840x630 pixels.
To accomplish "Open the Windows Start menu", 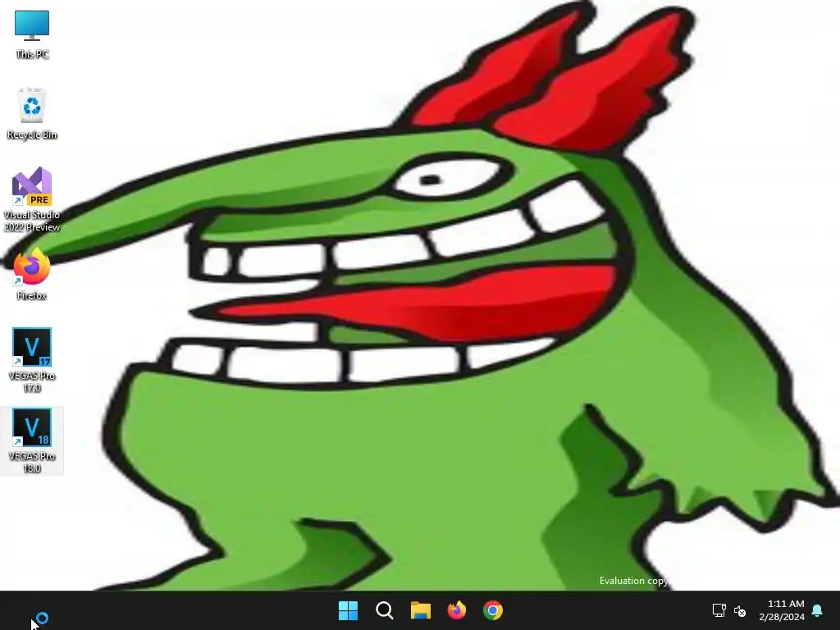I will (x=348, y=610).
